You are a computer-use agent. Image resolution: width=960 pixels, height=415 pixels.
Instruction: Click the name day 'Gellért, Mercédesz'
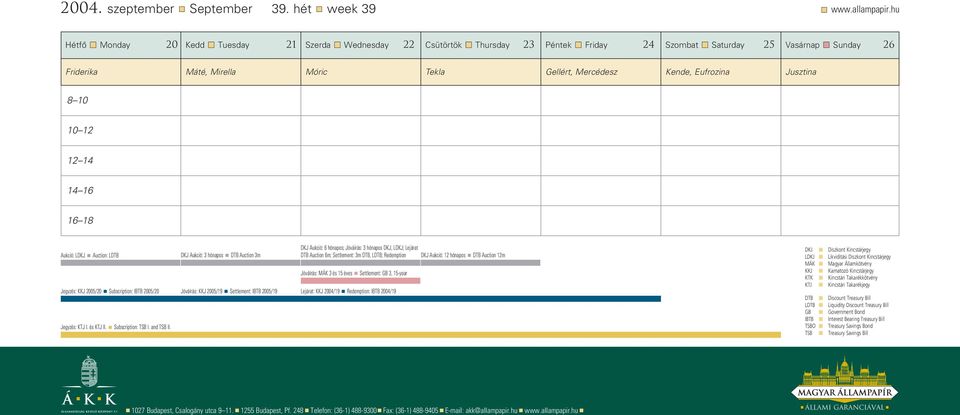pos(581,72)
